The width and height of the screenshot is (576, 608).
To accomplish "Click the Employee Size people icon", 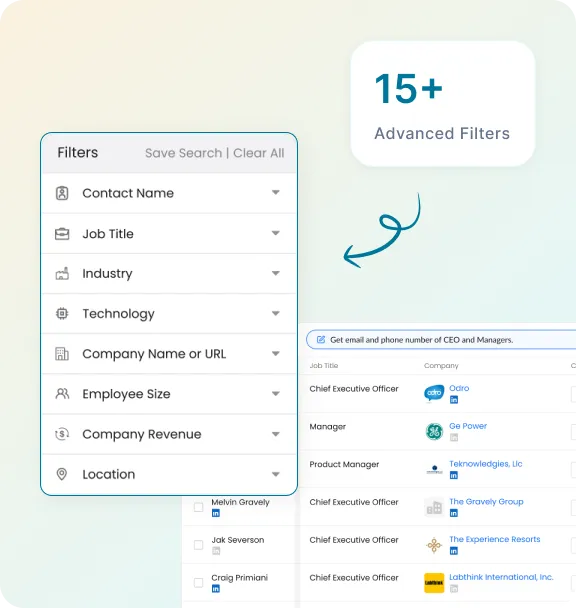I will point(62,394).
